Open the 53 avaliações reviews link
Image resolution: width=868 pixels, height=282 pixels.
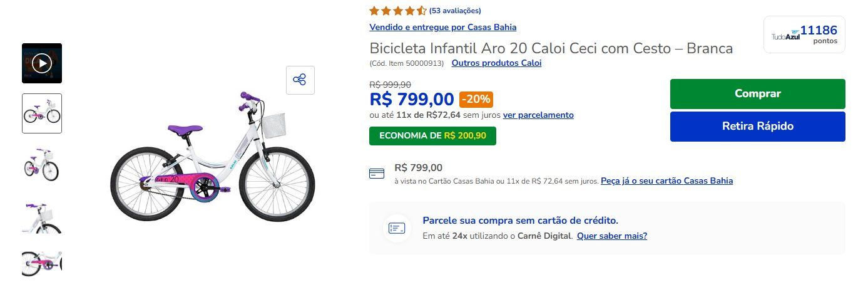click(455, 11)
